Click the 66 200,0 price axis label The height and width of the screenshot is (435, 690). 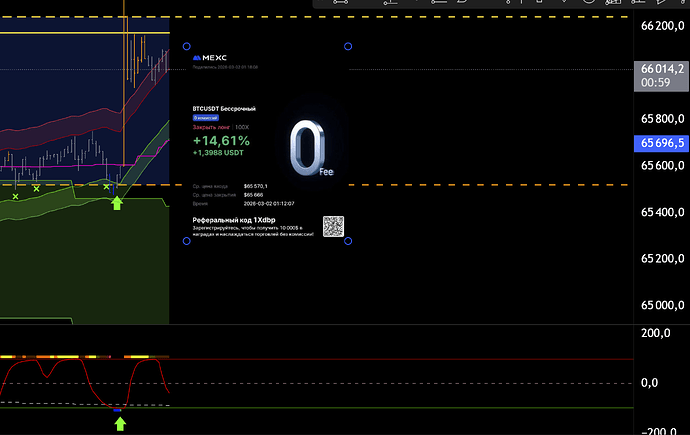pyautogui.click(x=660, y=27)
